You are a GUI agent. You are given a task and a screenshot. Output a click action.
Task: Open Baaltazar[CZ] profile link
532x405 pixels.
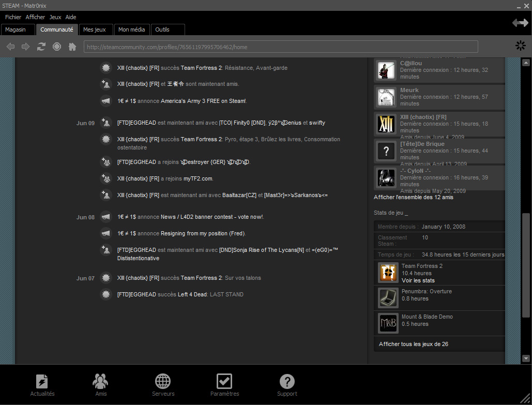tap(239, 195)
